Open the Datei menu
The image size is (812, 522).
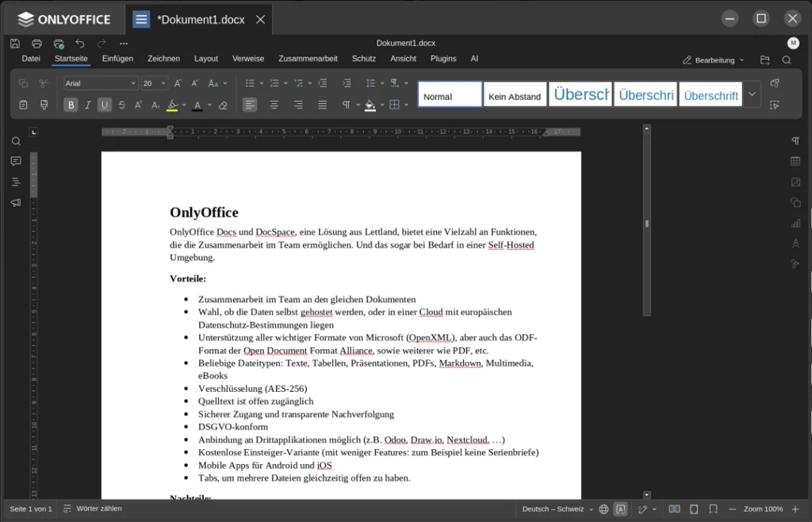pos(31,59)
